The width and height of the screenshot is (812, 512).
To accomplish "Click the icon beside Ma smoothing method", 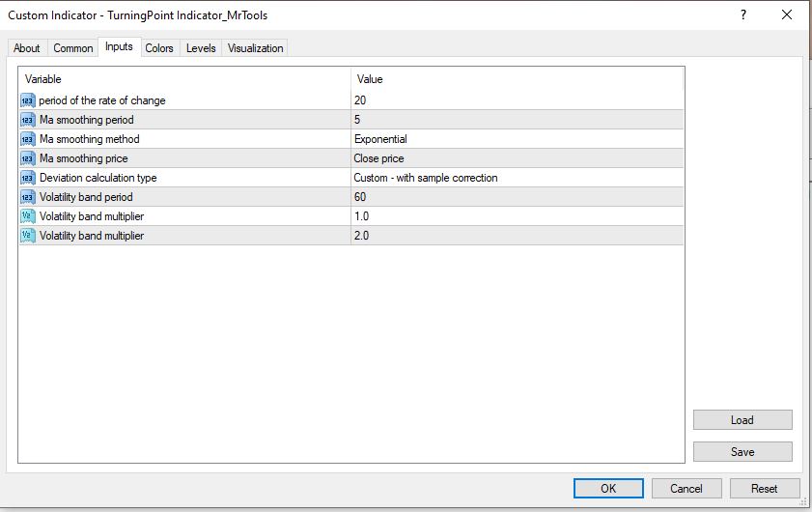I will pyautogui.click(x=27, y=139).
